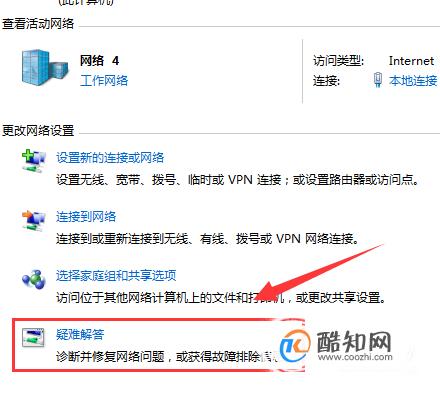Click the 酷知网 logo icon

(x=295, y=347)
